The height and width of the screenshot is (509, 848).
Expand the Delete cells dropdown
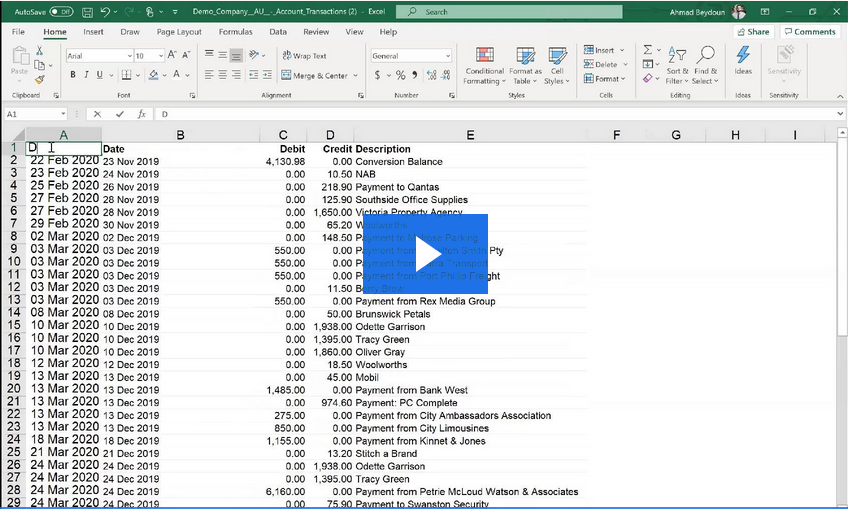pos(625,64)
